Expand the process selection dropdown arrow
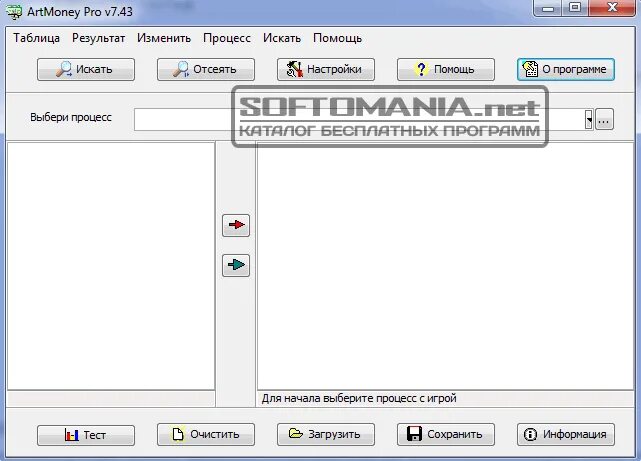The width and height of the screenshot is (641, 461). click(589, 119)
